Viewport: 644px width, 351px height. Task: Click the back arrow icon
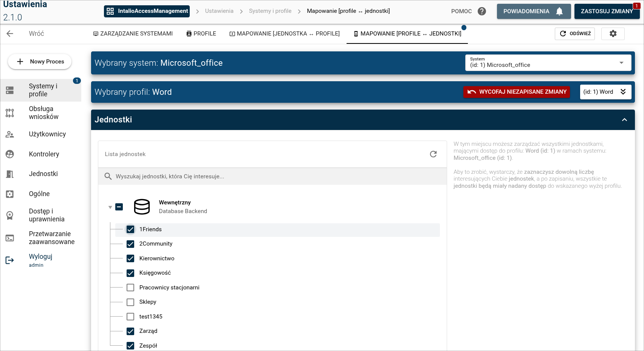10,34
